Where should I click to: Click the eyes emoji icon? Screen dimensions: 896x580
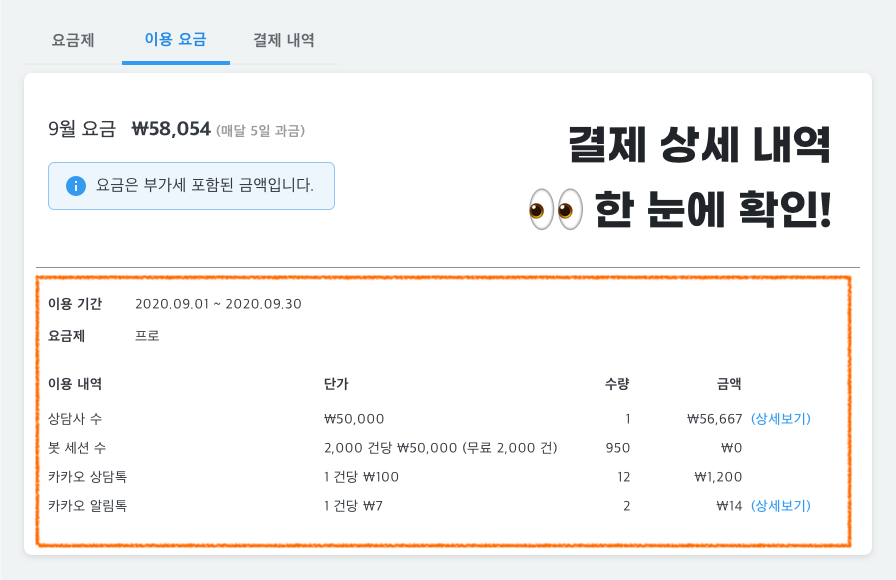pos(556,211)
